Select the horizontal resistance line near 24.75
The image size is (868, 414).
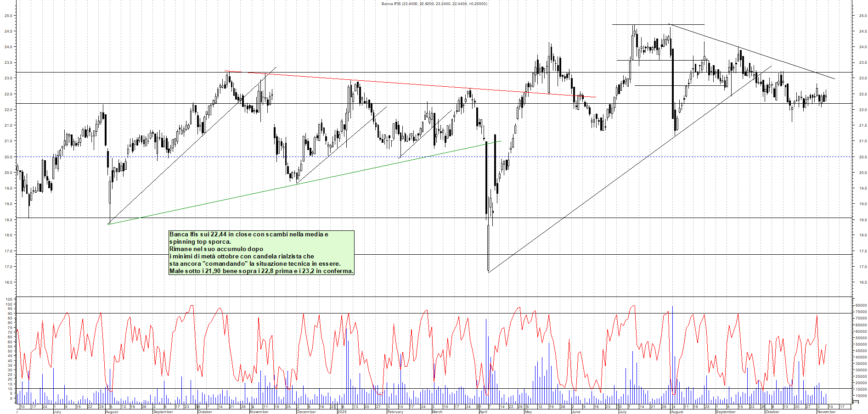coord(657,25)
